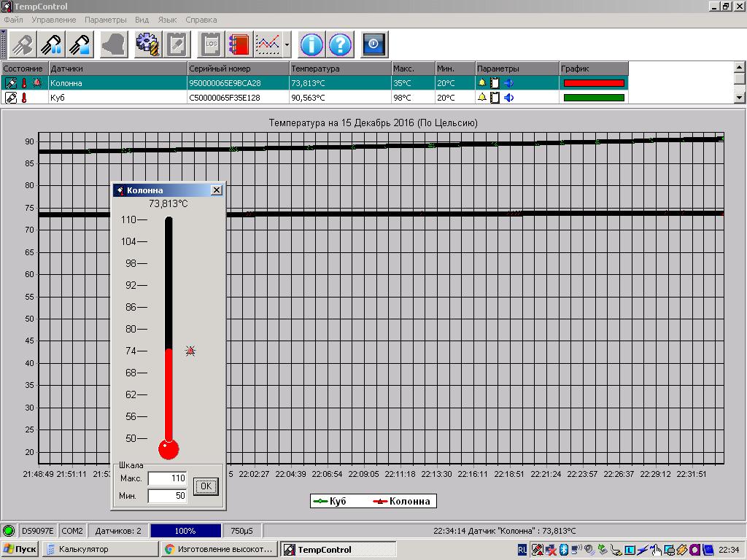Screen dimensions: 747x560
Task: Expand the chart button dropdown arrow
Action: (x=287, y=44)
